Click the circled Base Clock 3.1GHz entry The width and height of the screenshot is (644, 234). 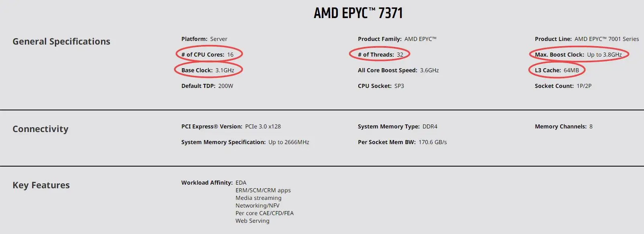[208, 70]
